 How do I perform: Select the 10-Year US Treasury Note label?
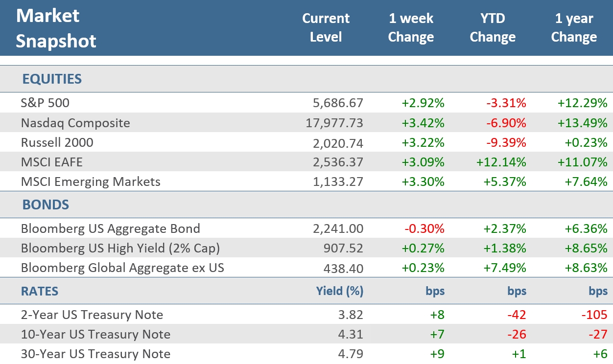[x=95, y=335]
